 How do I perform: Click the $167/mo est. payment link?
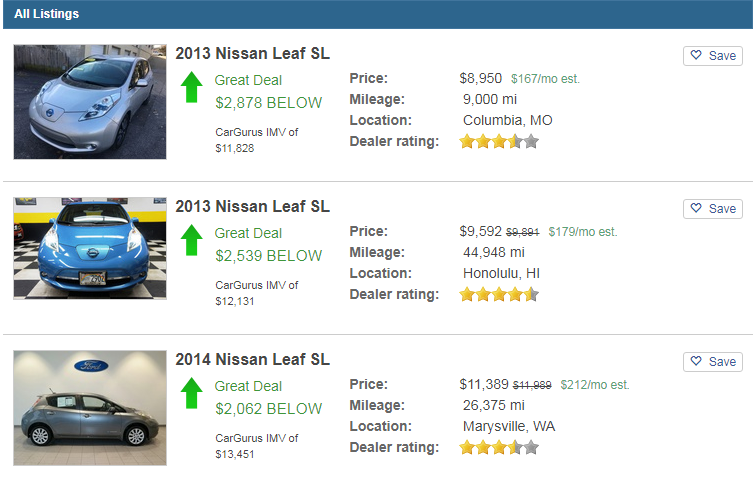(x=545, y=78)
